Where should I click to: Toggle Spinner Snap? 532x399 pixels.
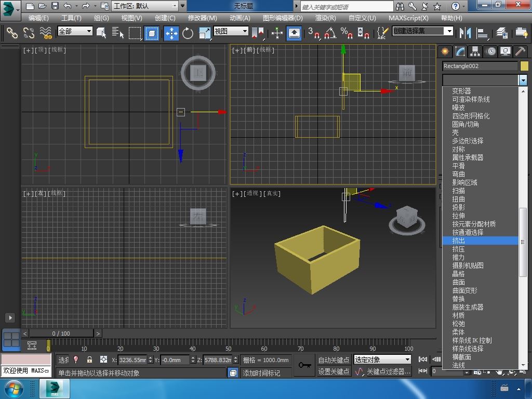(x=363, y=33)
